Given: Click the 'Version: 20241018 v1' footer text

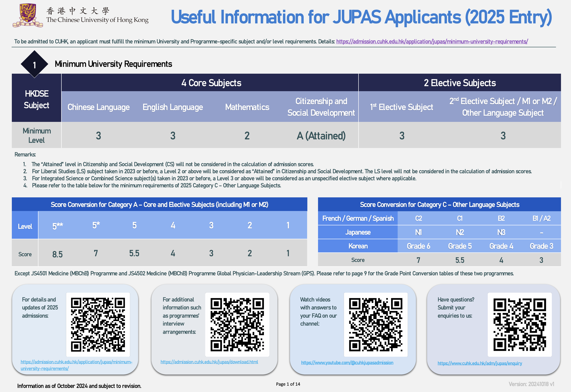Looking at the screenshot, I should [x=531, y=384].
